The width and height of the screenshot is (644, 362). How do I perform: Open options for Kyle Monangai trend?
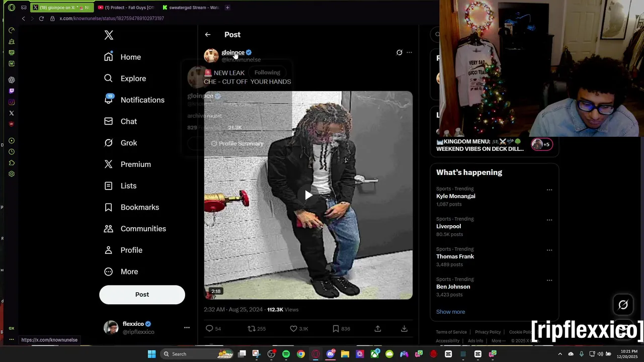pos(549,190)
